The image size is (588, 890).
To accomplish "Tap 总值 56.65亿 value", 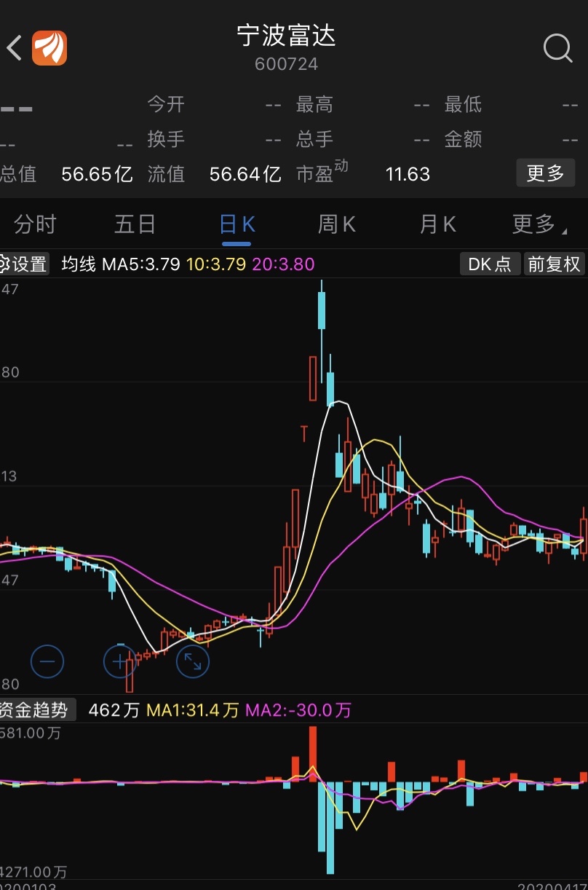I will pyautogui.click(x=97, y=174).
